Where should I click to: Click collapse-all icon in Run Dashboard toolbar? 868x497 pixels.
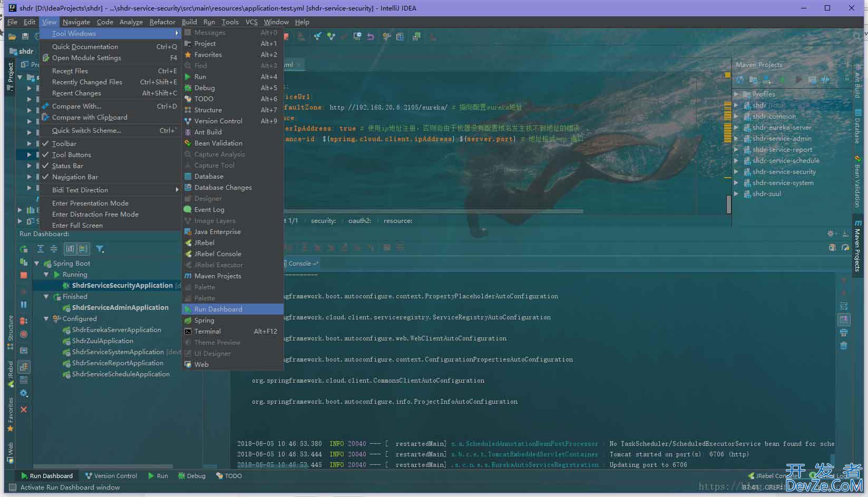click(54, 249)
